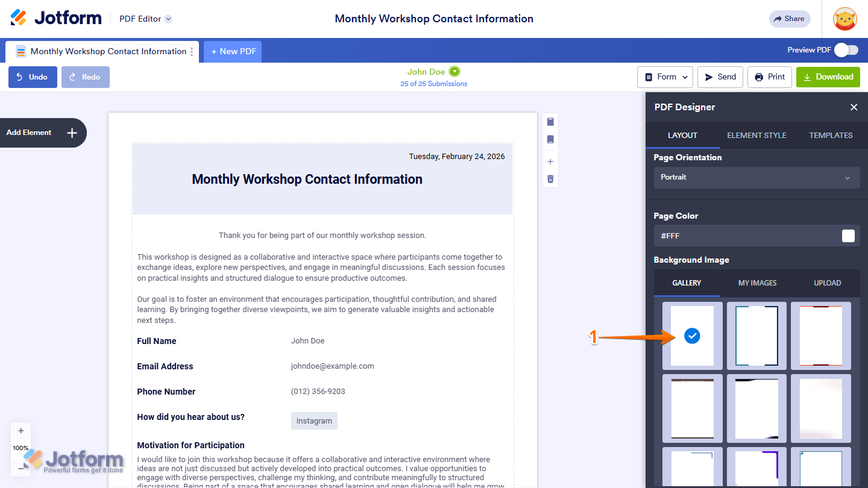Choose the pink dotted halftone background
This screenshot has width=868, height=488.
pos(821,408)
